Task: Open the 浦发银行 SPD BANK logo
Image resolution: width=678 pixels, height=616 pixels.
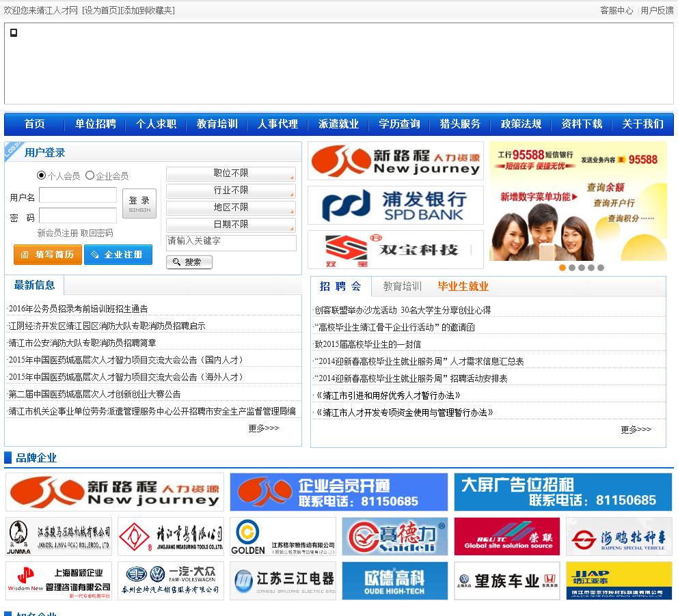Action: (x=396, y=205)
